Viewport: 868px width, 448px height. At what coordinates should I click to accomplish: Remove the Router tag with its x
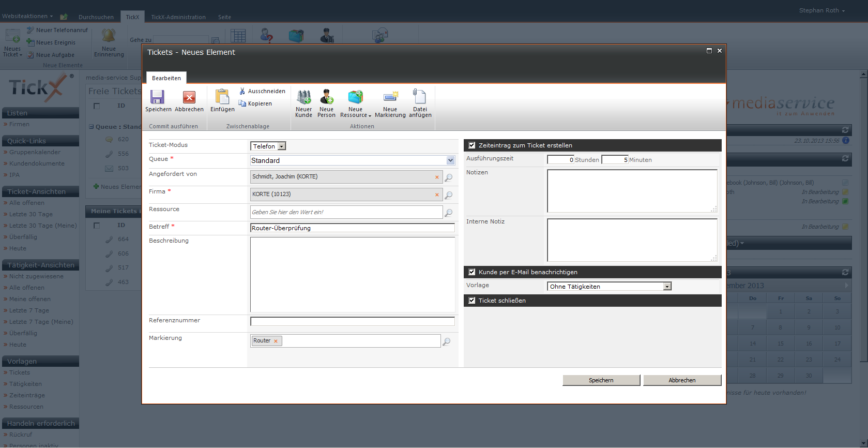tap(276, 341)
